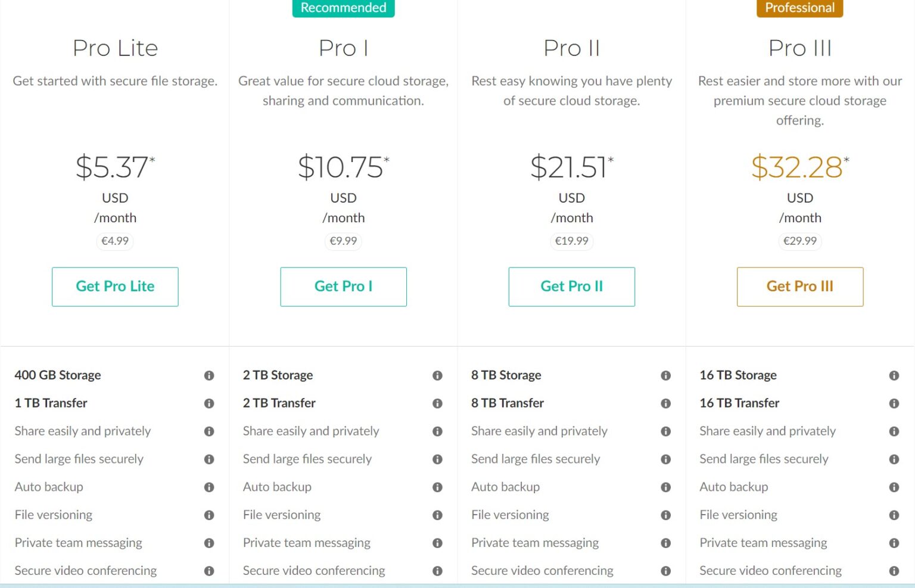Image resolution: width=915 pixels, height=588 pixels.
Task: View info on Pro Lite send large files securely
Action: [209, 459]
